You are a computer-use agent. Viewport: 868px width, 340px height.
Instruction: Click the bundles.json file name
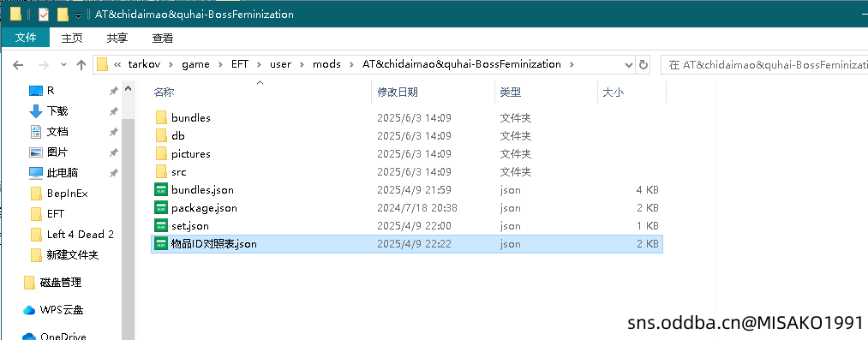pyautogui.click(x=202, y=189)
